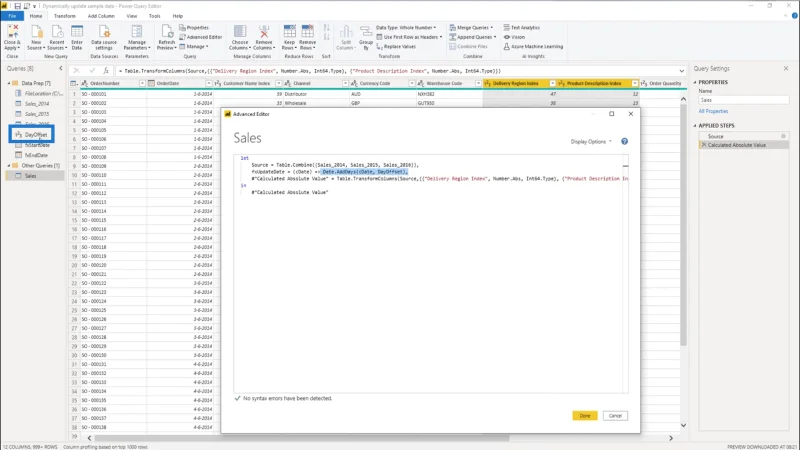Open Recent Sources icon
Screen dimensions: 800x450
[57, 32]
